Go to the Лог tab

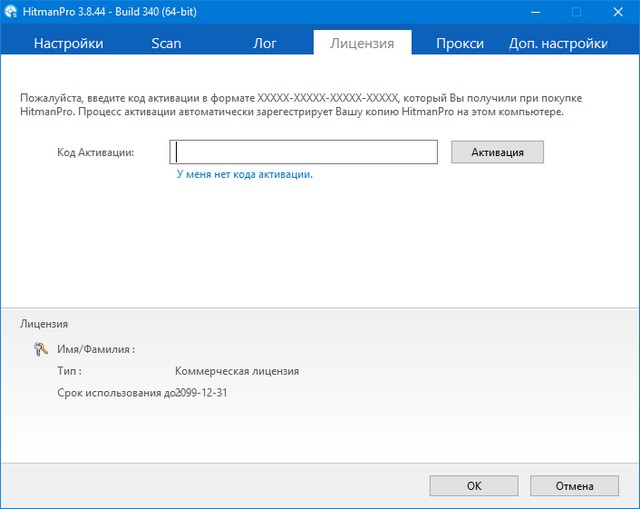(x=265, y=43)
